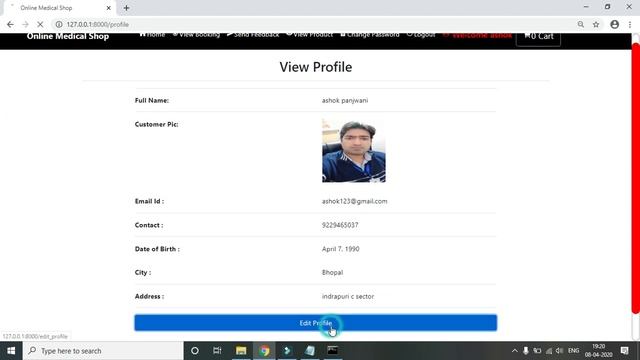Click the View Profile heading
Viewport: 640px width, 360px height.
click(316, 67)
